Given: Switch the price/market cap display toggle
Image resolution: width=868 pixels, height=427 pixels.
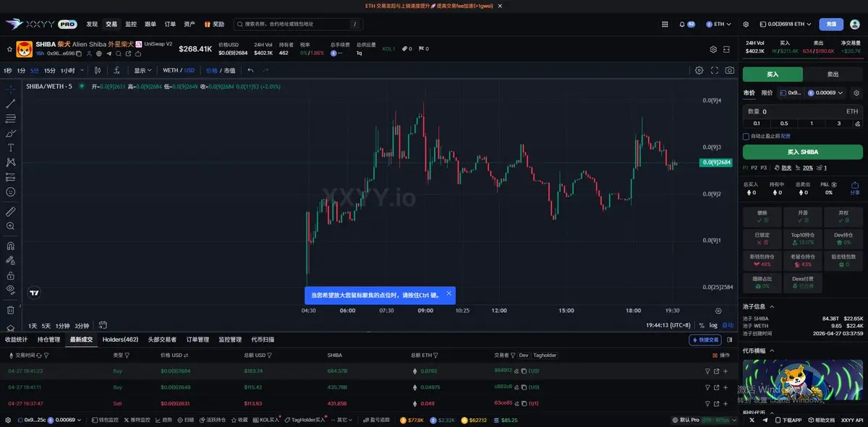Looking at the screenshot, I should 221,70.
